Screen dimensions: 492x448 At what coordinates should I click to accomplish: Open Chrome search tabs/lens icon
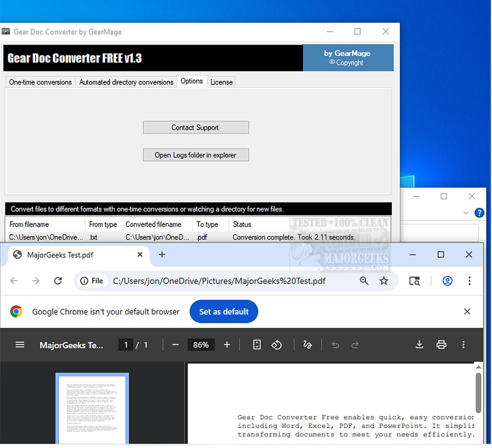coord(414,281)
